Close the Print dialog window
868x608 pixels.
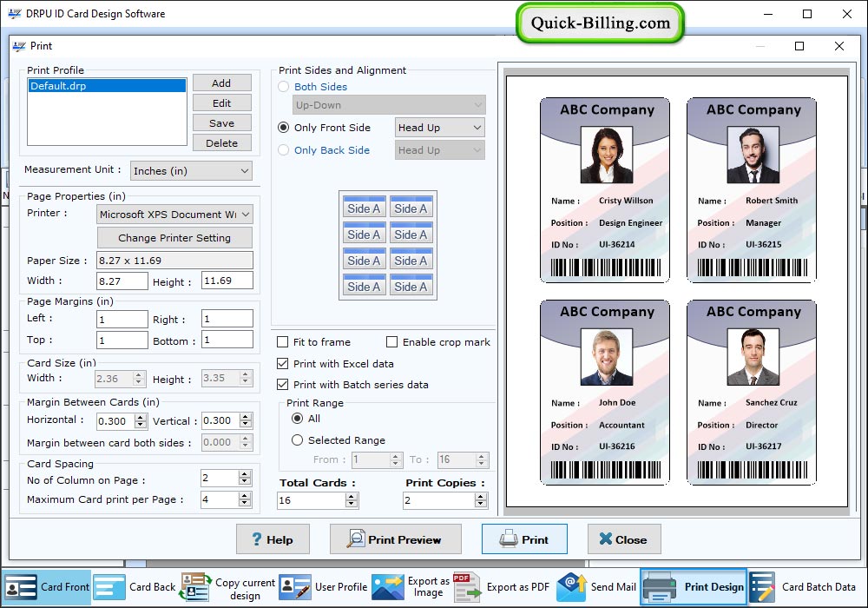[839, 46]
